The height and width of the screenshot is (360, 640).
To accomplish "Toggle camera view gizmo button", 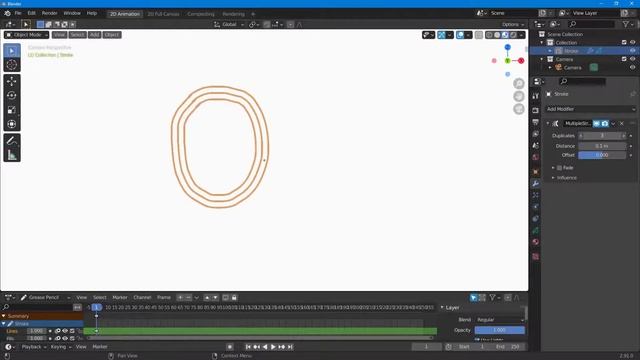I will 519,109.
